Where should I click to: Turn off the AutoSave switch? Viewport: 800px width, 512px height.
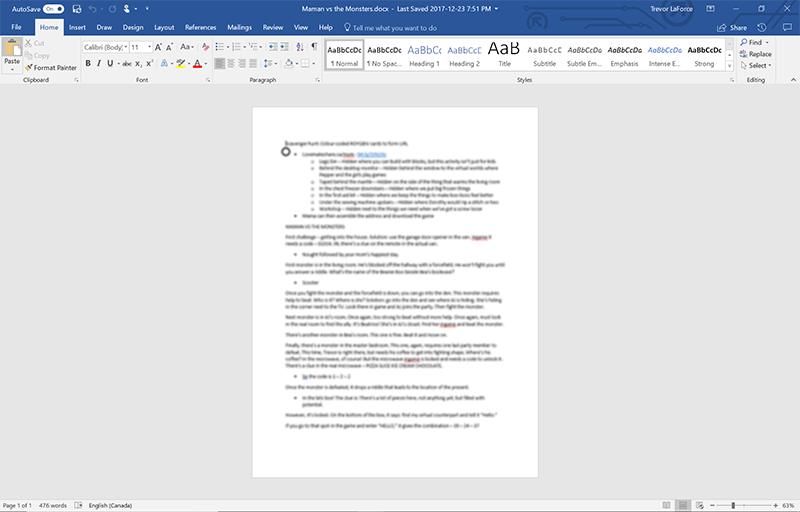coord(54,9)
